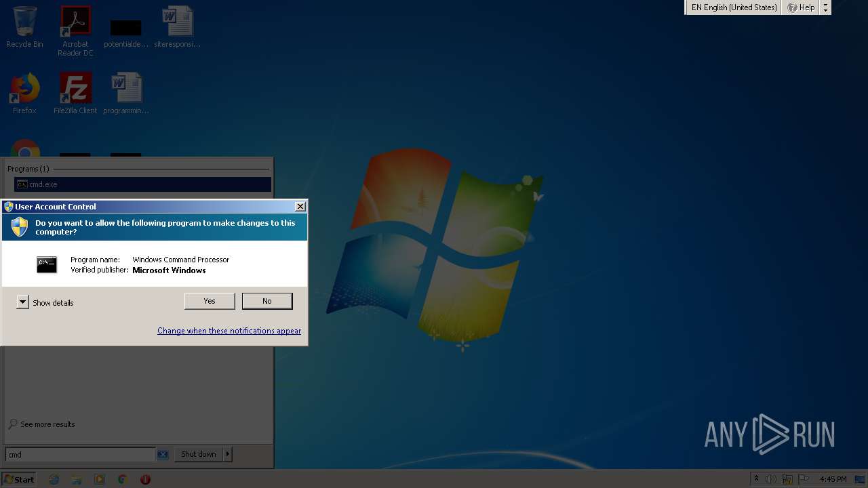
Task: Open Change when these notifications appear link
Action: [229, 331]
